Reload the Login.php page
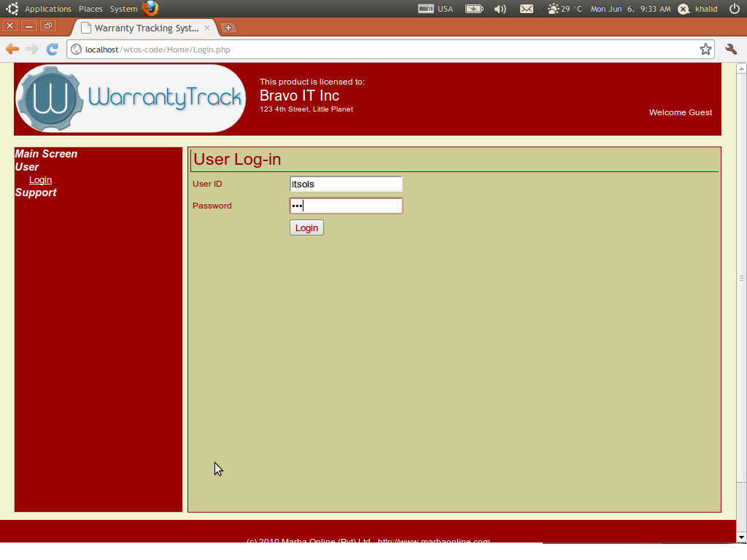This screenshot has height=560, width=747. point(52,50)
